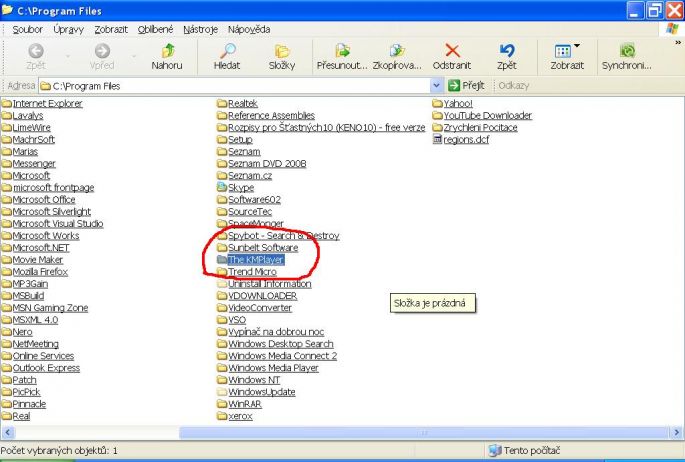Select the Windows Desktop Search folder name

pyautogui.click(x=280, y=344)
